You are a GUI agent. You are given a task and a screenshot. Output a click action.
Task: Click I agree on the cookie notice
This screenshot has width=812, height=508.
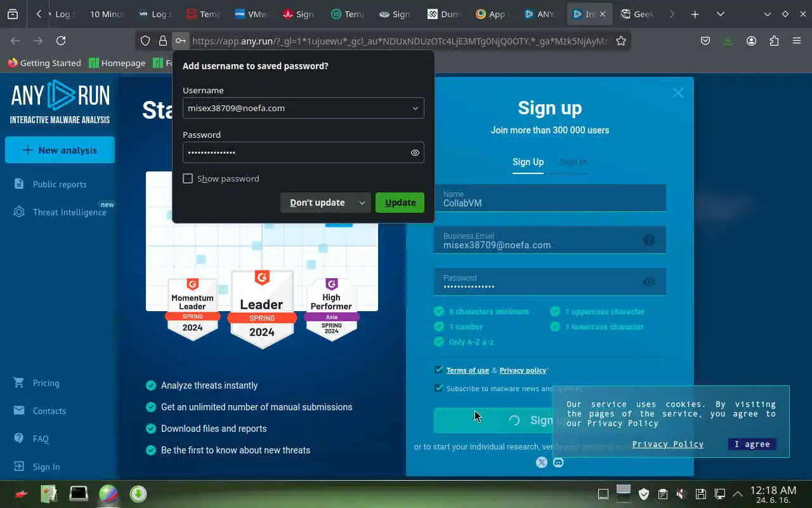pyautogui.click(x=752, y=444)
